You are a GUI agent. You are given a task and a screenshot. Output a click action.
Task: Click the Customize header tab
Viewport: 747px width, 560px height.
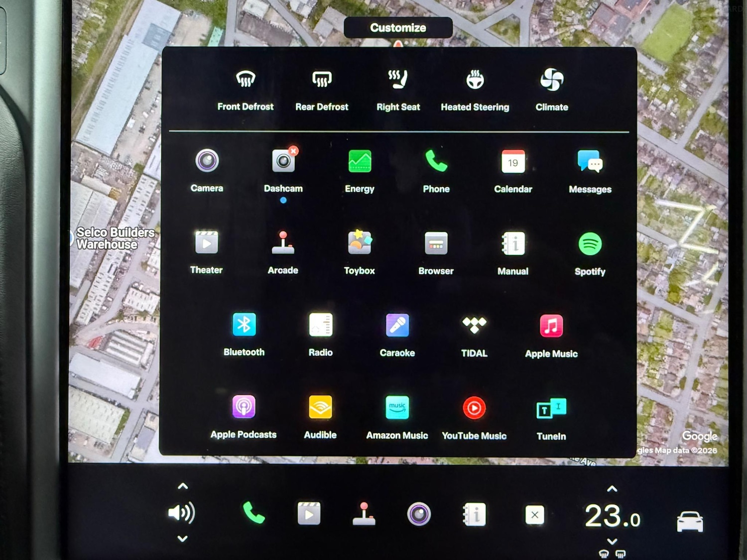398,28
